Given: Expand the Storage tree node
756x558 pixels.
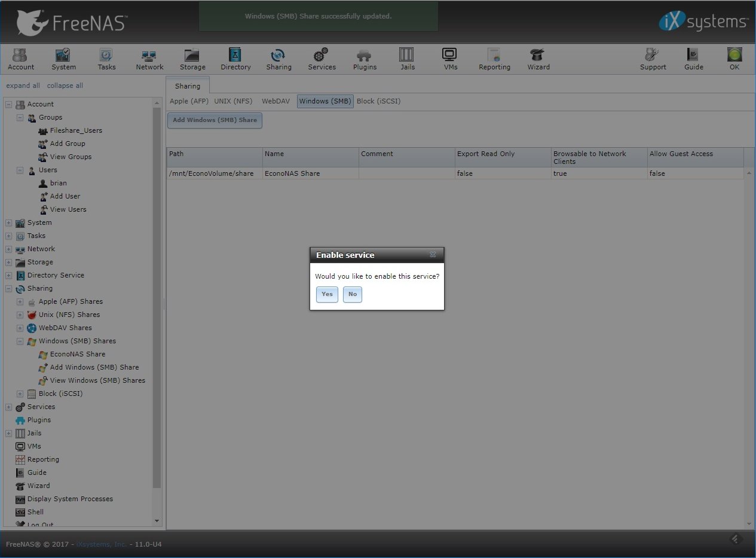Looking at the screenshot, I should (9, 263).
